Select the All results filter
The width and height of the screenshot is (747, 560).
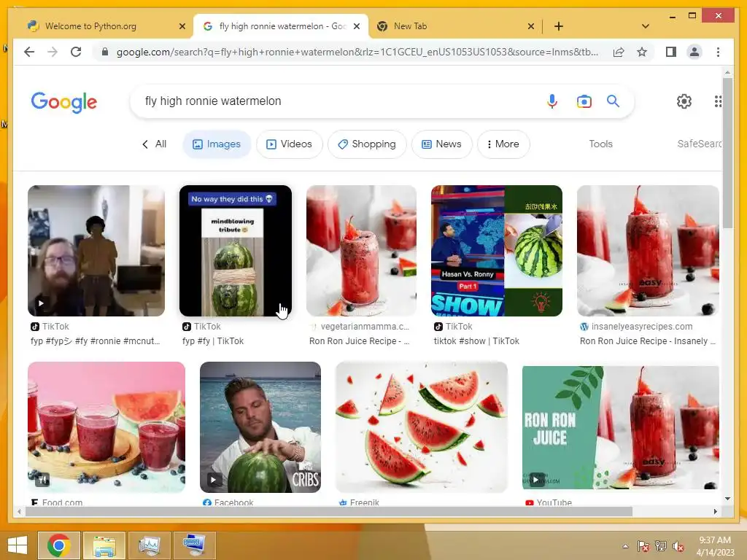tap(155, 144)
